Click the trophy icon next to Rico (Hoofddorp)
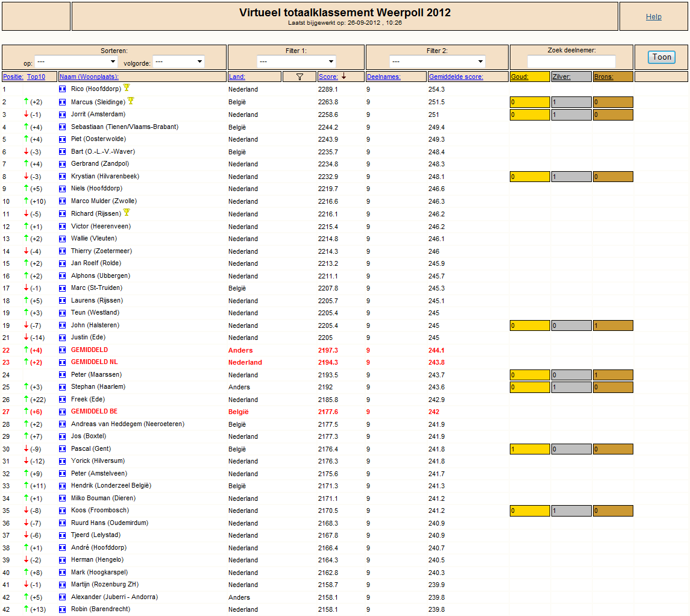 pos(127,87)
